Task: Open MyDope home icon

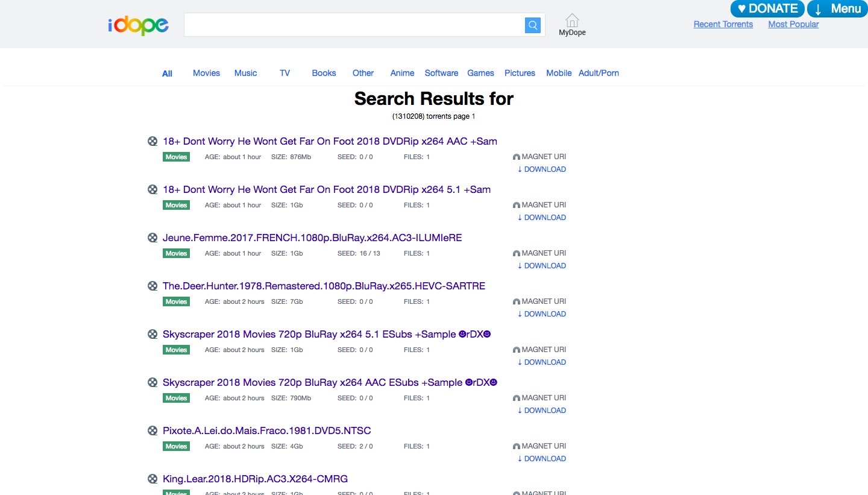Action: point(572,21)
